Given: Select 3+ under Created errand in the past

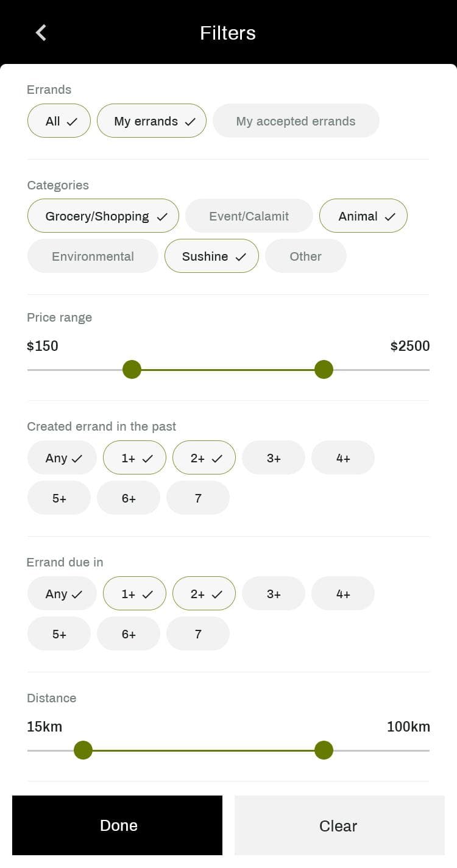Looking at the screenshot, I should [x=274, y=458].
